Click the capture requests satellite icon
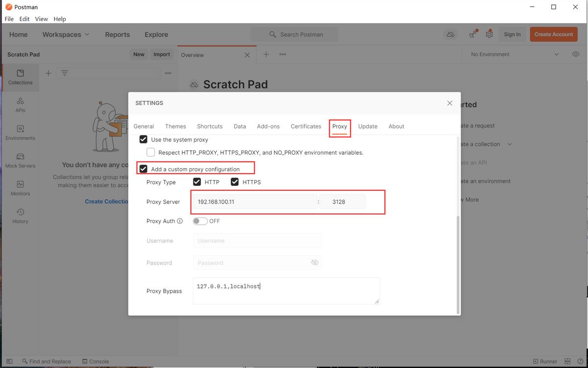Screen dimensions: 588x368 473,34
